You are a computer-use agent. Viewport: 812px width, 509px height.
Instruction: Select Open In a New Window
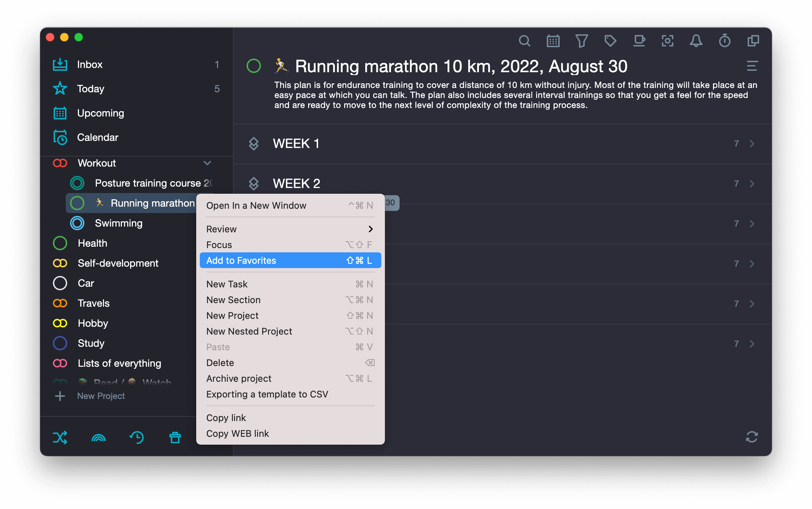pyautogui.click(x=290, y=206)
